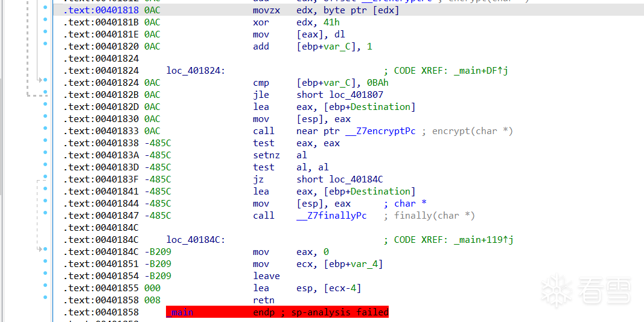Follow the _main+119 code xref link

coord(483,240)
